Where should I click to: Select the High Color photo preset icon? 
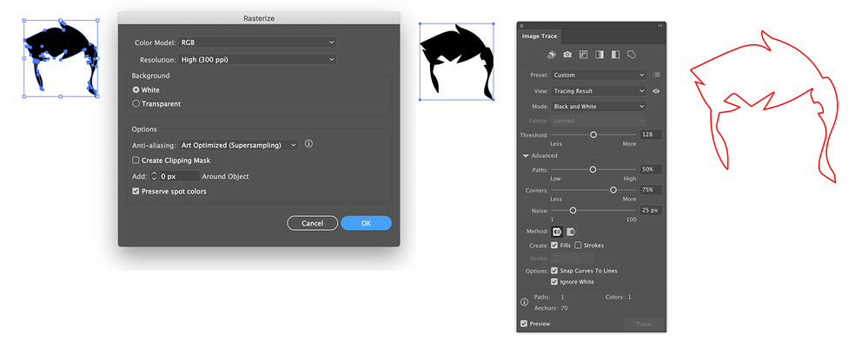click(x=567, y=55)
